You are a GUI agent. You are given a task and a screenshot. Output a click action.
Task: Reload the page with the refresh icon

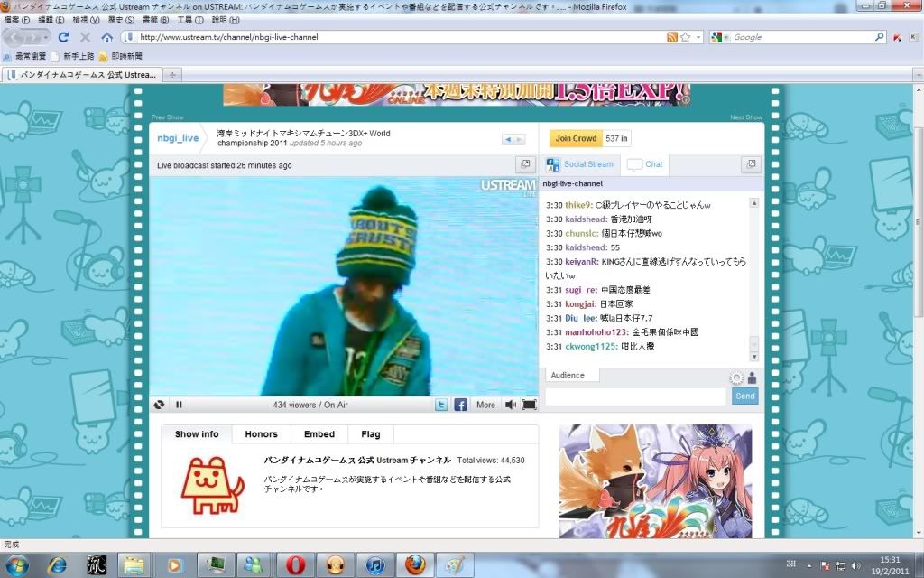pyautogui.click(x=63, y=37)
